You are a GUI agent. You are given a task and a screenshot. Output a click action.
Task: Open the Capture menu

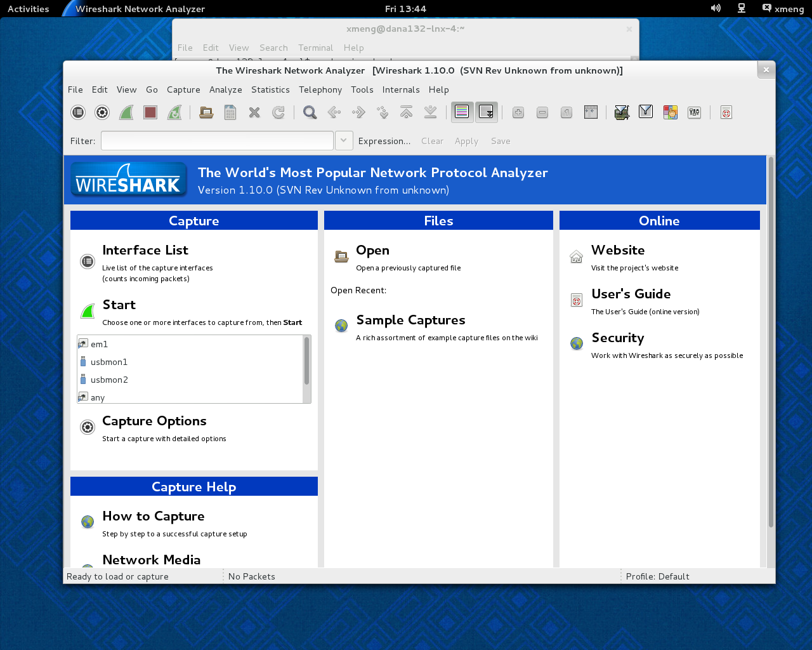click(x=183, y=90)
